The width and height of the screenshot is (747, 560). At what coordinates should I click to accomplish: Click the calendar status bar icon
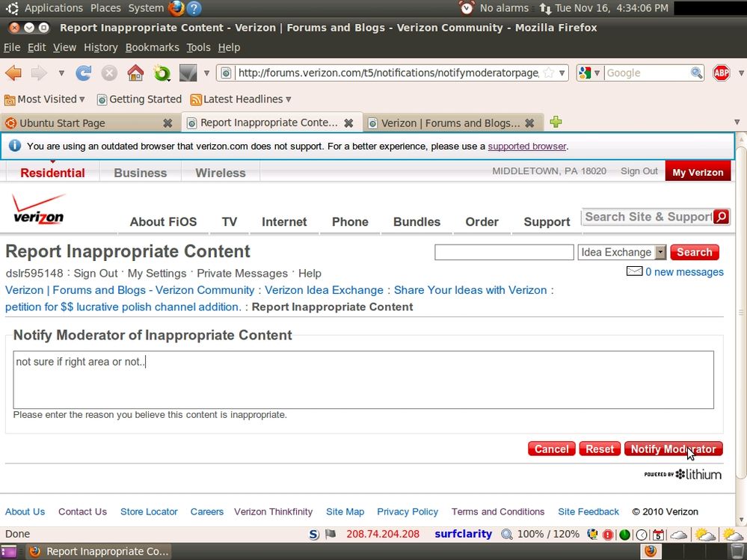click(658, 535)
